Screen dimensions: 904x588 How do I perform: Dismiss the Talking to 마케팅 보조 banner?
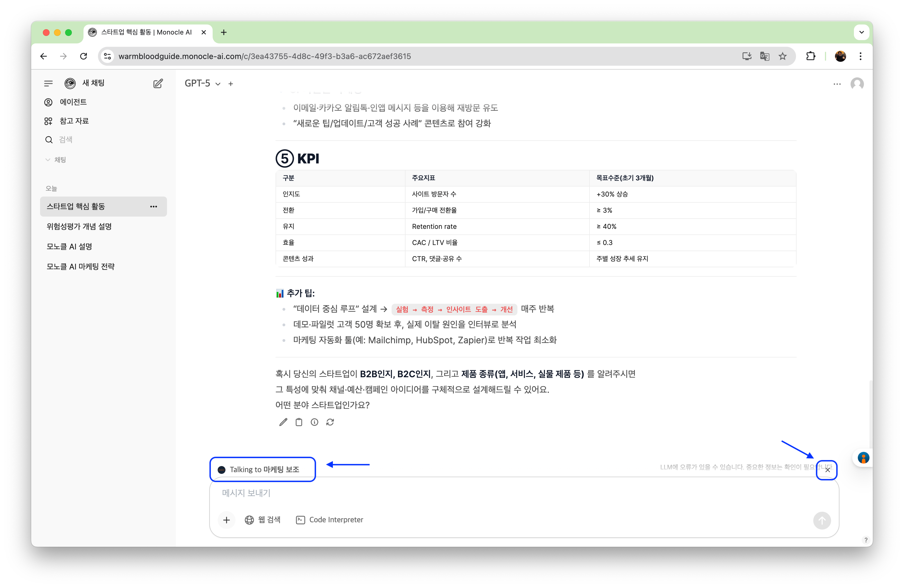pyautogui.click(x=827, y=470)
